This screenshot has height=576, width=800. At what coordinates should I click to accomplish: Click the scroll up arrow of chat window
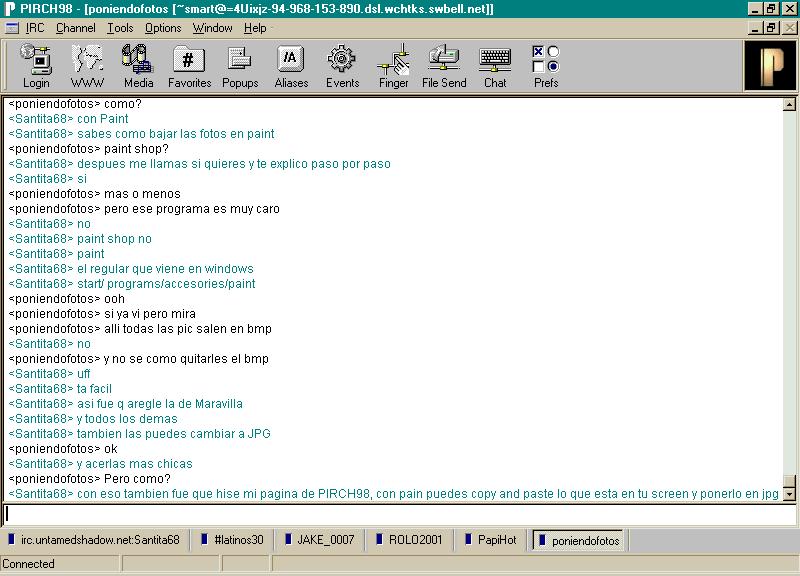[789, 105]
